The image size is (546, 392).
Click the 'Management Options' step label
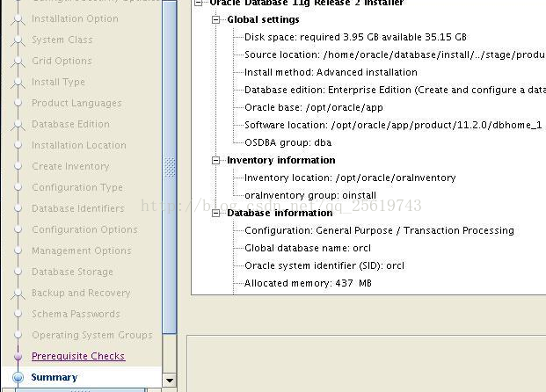tap(82, 250)
